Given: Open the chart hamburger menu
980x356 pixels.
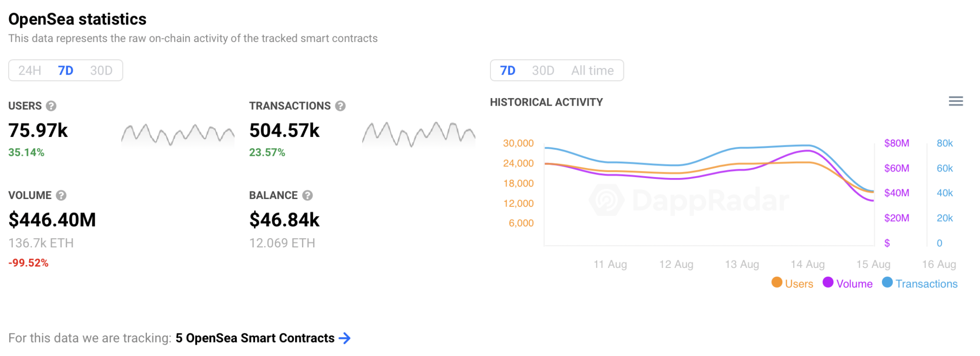Looking at the screenshot, I should (956, 101).
